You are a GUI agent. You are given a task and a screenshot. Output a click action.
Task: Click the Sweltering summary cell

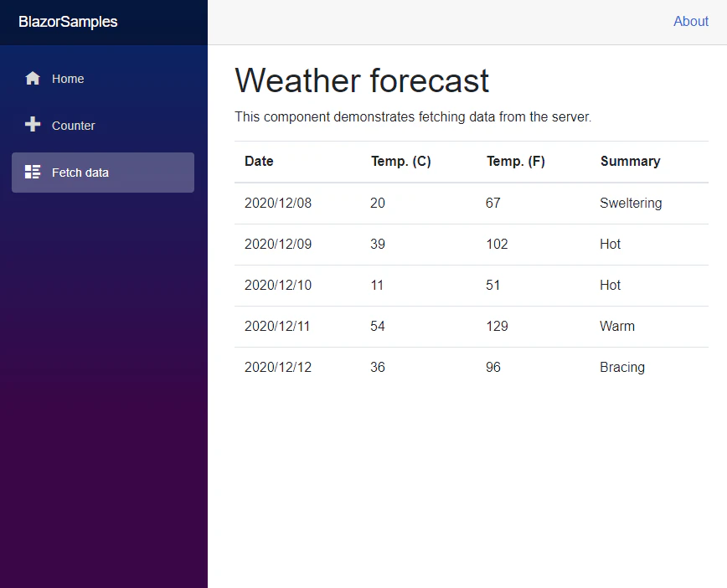(x=631, y=203)
